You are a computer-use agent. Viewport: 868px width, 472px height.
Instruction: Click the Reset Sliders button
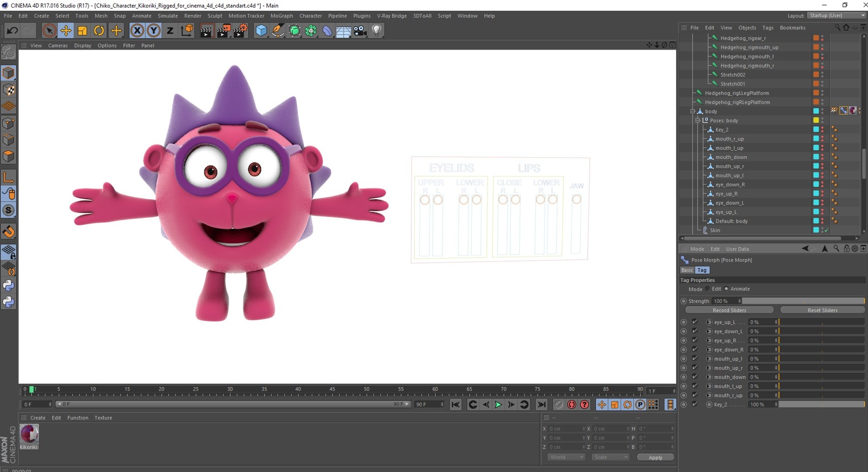point(822,310)
